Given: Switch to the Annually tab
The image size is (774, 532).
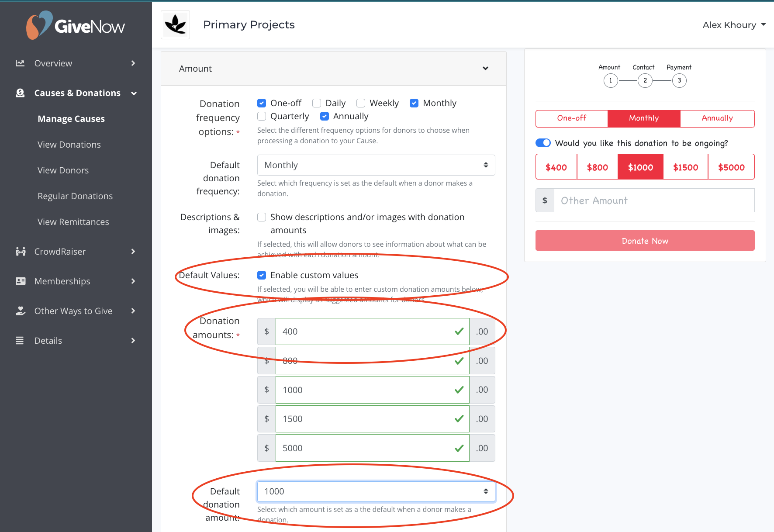Looking at the screenshot, I should point(717,118).
